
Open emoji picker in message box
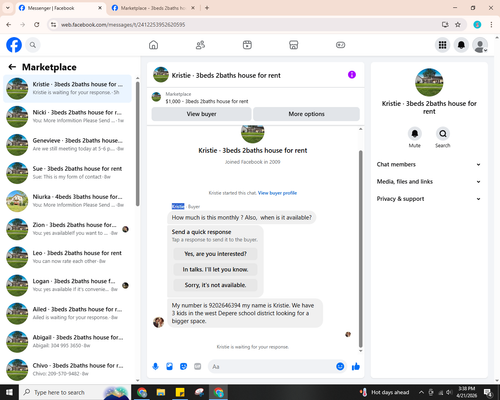coord(340,366)
